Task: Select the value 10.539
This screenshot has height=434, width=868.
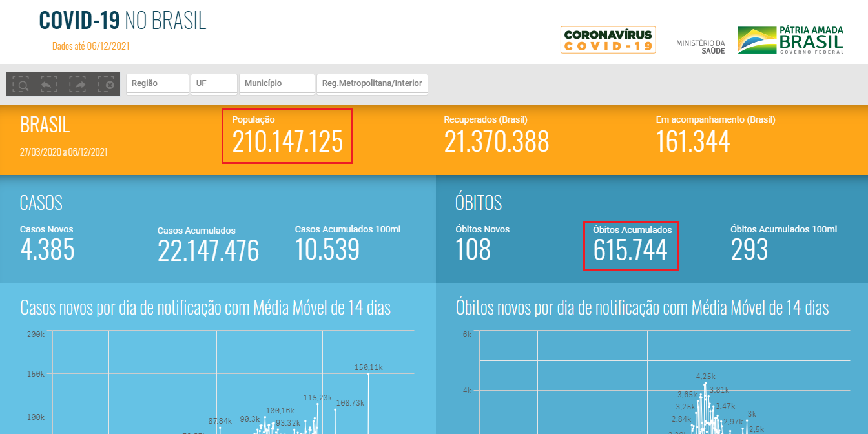Action: pos(327,250)
